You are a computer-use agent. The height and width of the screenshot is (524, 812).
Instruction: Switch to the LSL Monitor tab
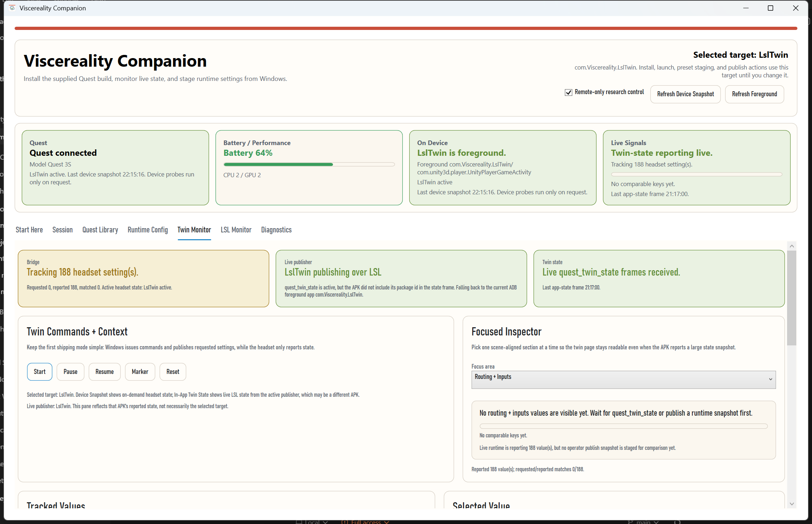coord(236,230)
